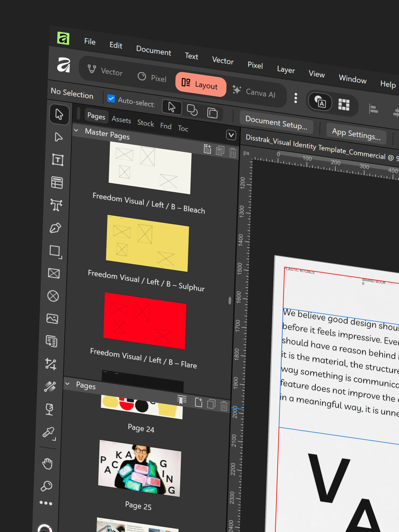Collapse the Pages section chevron
The image size is (399, 532).
[x=67, y=384]
